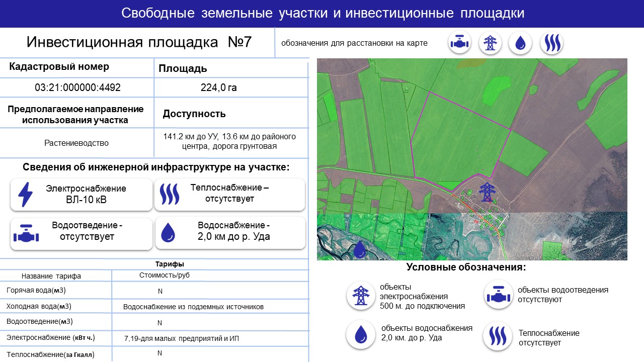Click the Водоснабжение - 2,0 км до р. Уда card text
The width and height of the screenshot is (644, 362).
point(234,231)
